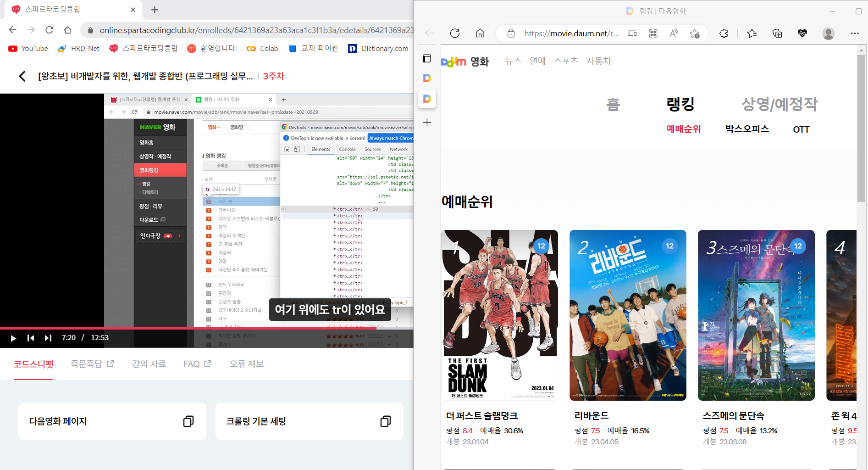Image resolution: width=868 pixels, height=470 pixels.
Task: Open 리바운드 movie poster
Action: (x=628, y=315)
